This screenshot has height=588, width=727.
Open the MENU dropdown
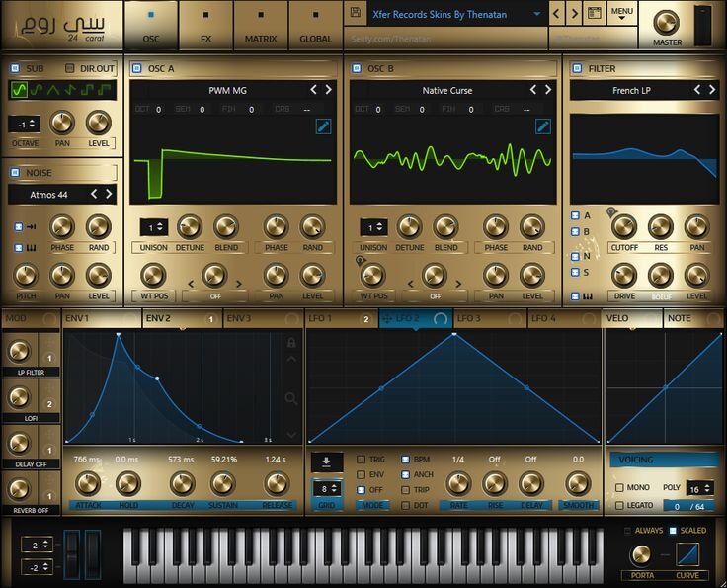coord(621,13)
